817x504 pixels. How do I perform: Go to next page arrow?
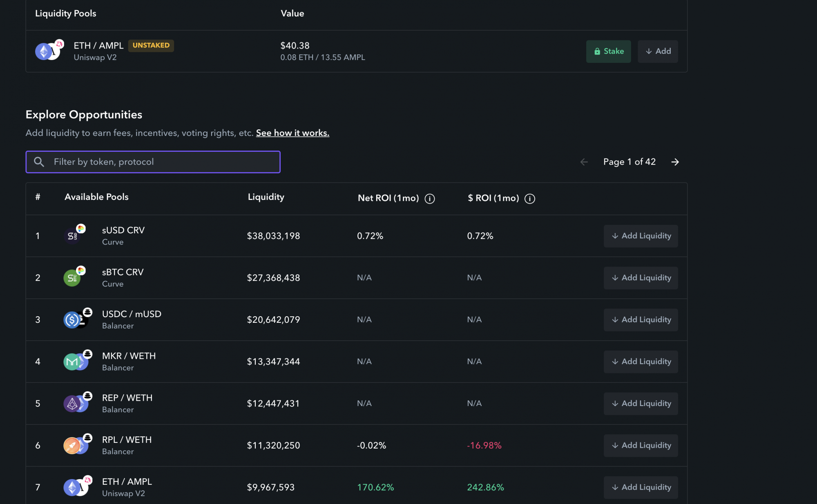675,162
